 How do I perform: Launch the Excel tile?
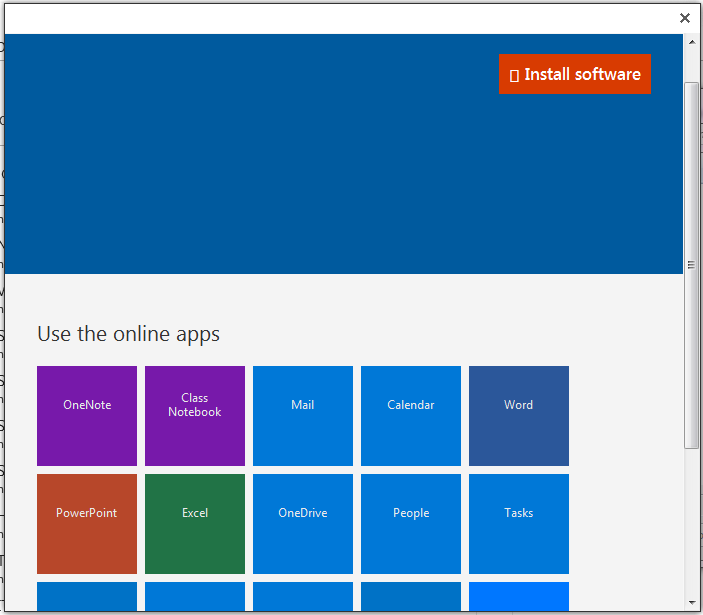tap(195, 524)
